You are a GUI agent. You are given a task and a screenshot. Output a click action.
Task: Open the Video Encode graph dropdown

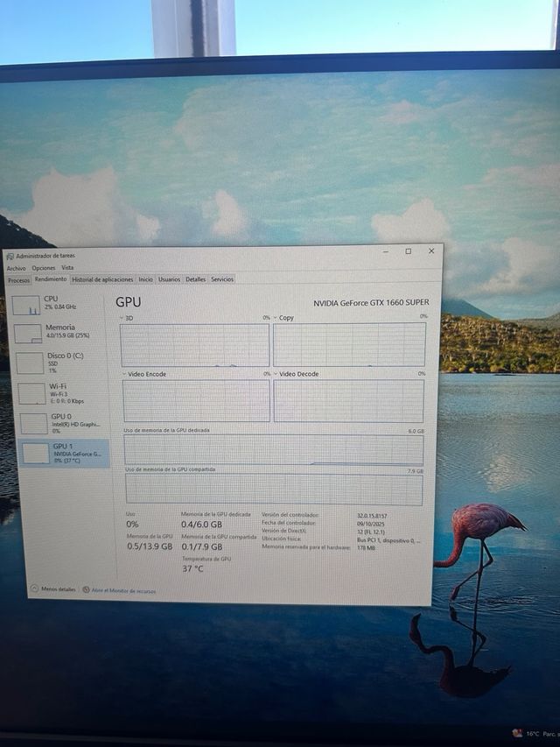[x=125, y=374]
